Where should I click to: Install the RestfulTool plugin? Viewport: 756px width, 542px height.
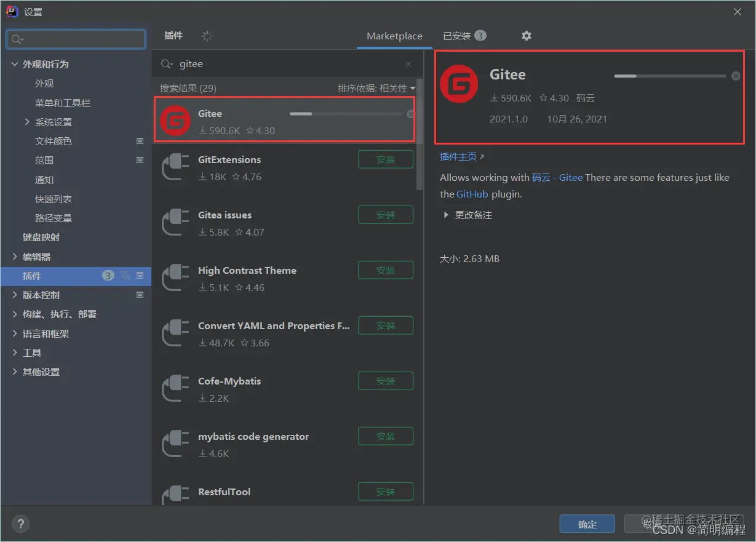click(x=386, y=492)
